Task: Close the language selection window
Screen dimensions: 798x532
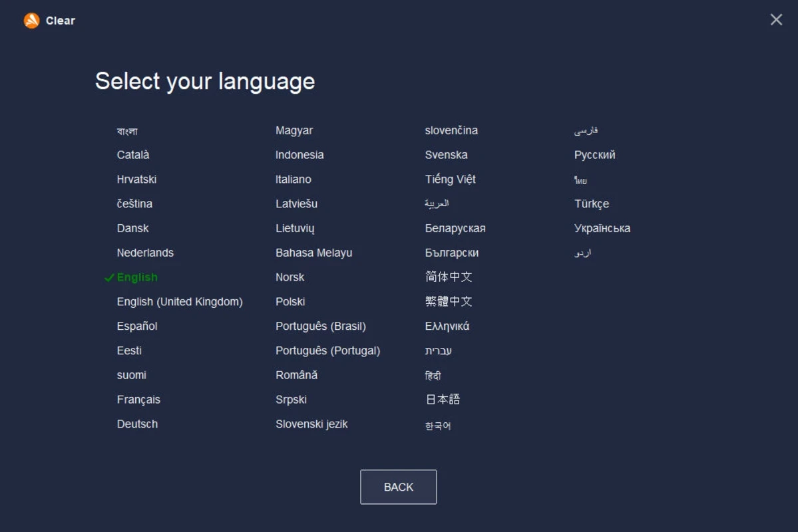Action: tap(776, 20)
